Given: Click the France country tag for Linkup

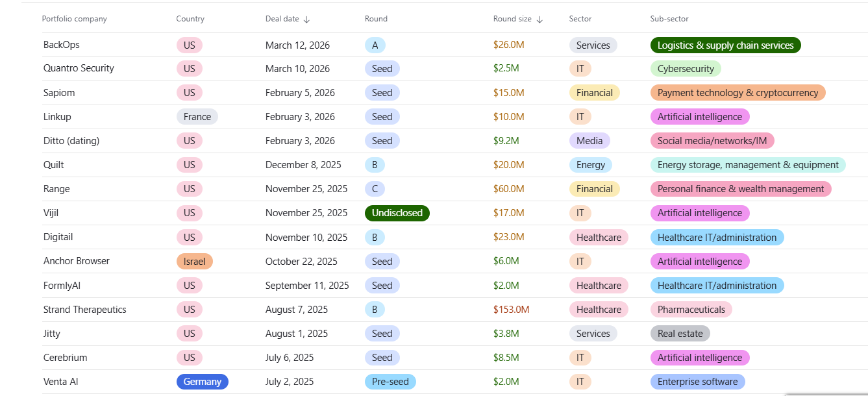Looking at the screenshot, I should tap(197, 117).
